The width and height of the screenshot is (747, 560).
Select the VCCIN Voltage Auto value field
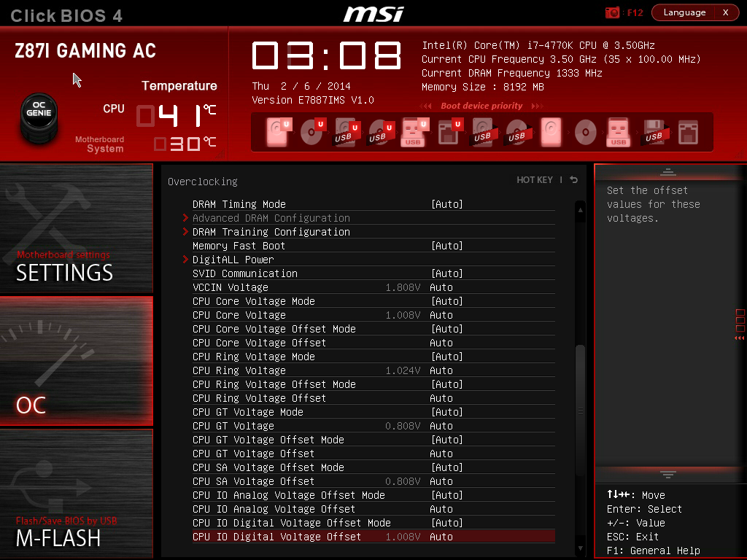441,287
